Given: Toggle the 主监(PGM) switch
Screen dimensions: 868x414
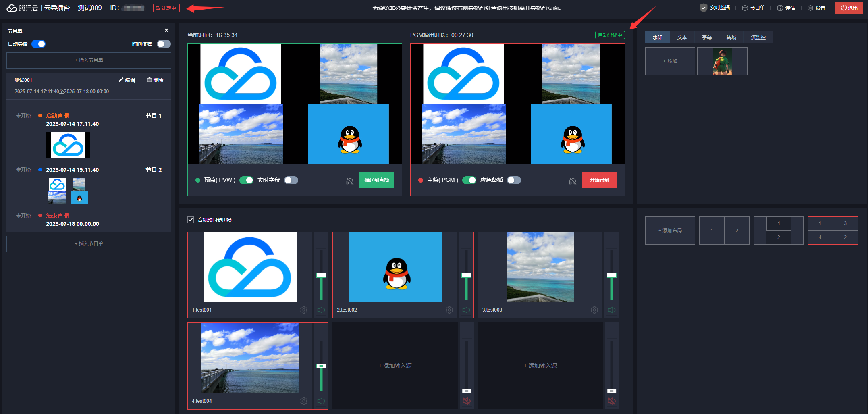Looking at the screenshot, I should coord(469,180).
